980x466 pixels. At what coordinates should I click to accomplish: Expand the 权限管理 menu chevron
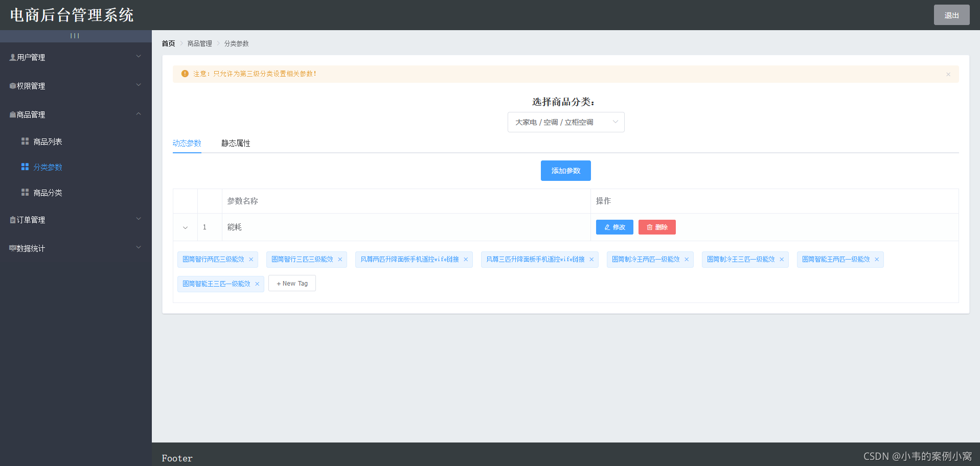(139, 85)
